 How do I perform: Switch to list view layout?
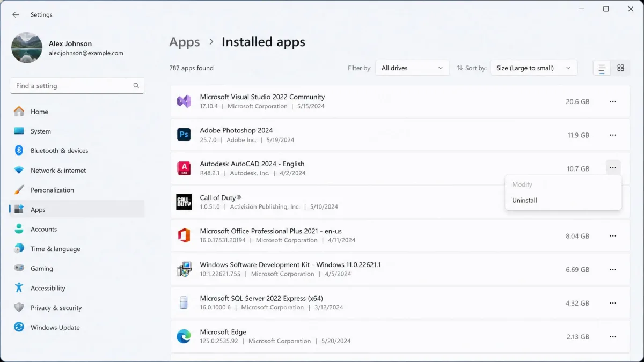602,68
